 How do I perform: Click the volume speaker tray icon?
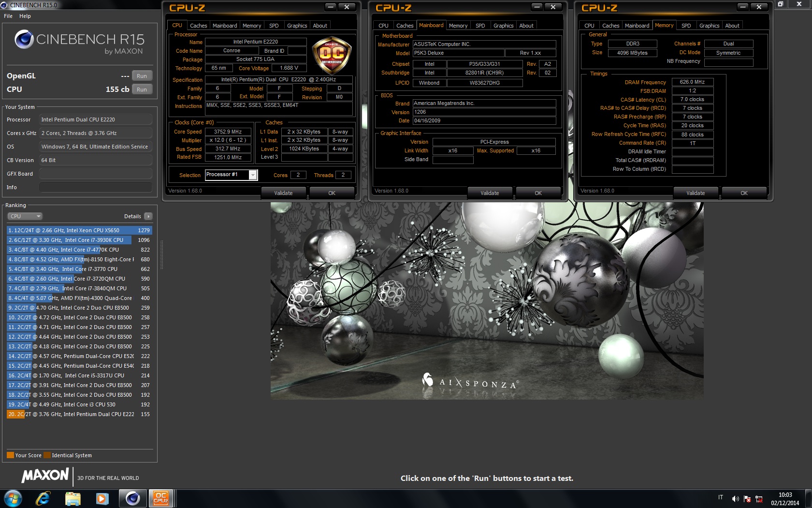coord(735,499)
